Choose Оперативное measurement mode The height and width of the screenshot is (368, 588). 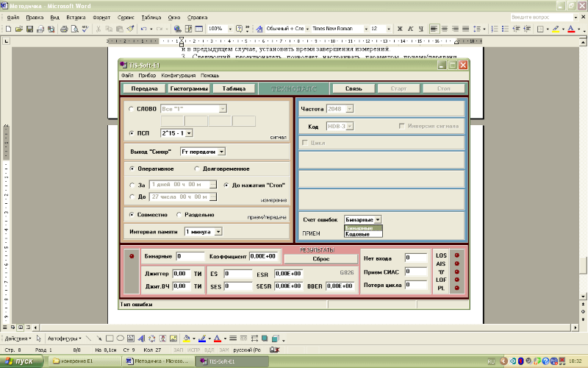(132, 169)
